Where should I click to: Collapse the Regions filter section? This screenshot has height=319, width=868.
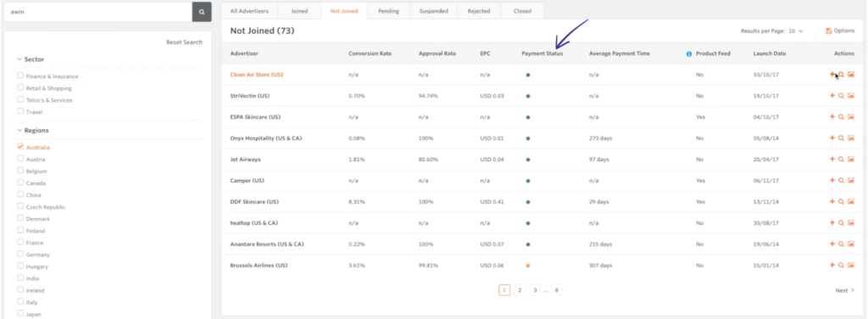click(x=33, y=131)
